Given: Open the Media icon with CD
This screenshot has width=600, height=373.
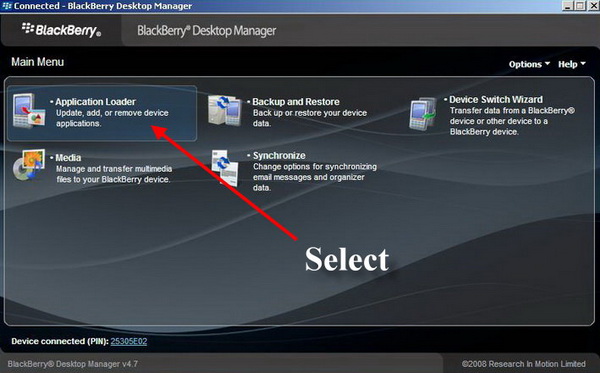Looking at the screenshot, I should click(29, 165).
